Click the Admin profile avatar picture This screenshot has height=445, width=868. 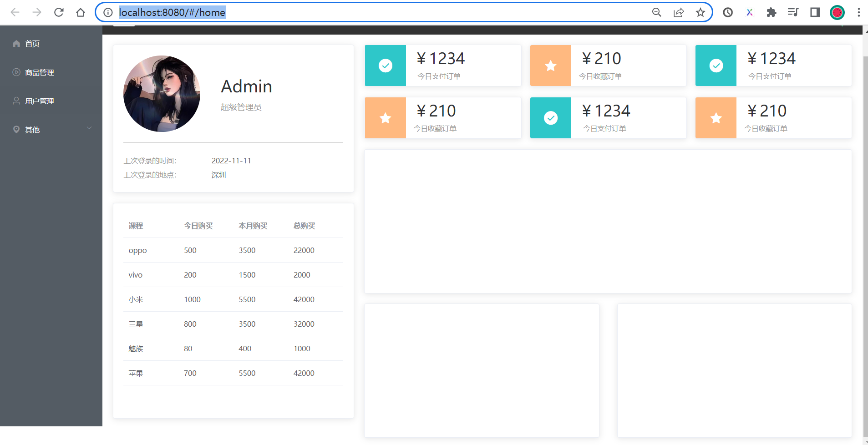click(162, 94)
